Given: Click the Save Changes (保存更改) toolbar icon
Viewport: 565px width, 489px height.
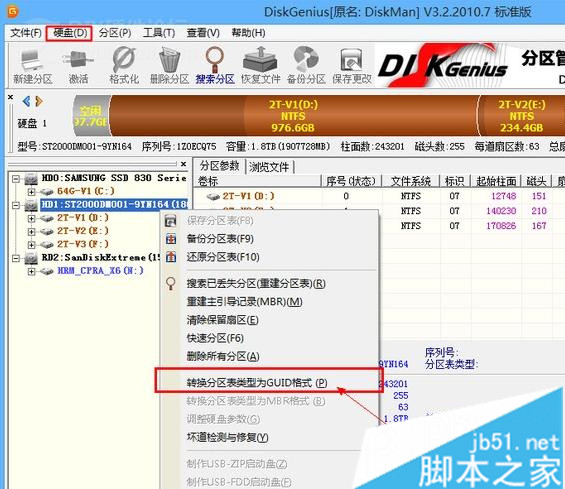Looking at the screenshot, I should (351, 60).
